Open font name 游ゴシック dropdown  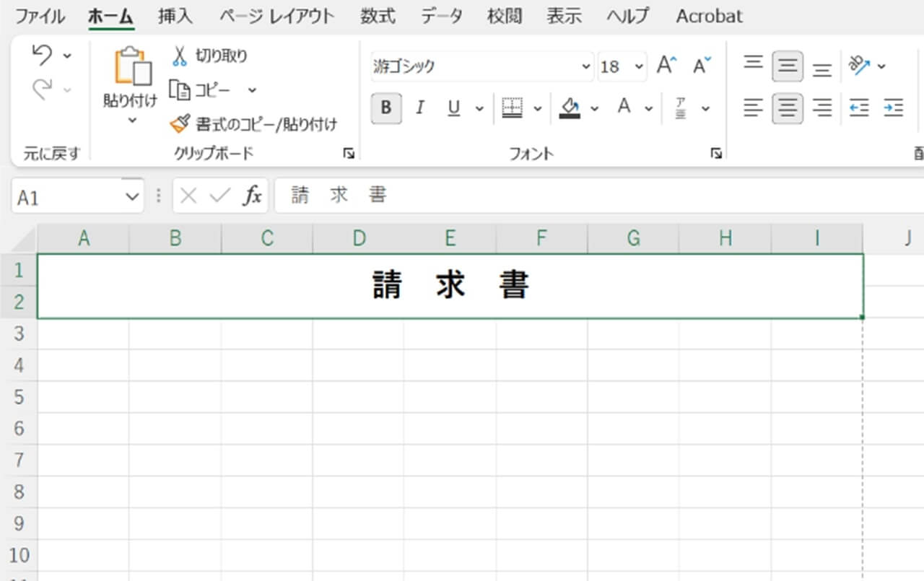point(585,66)
